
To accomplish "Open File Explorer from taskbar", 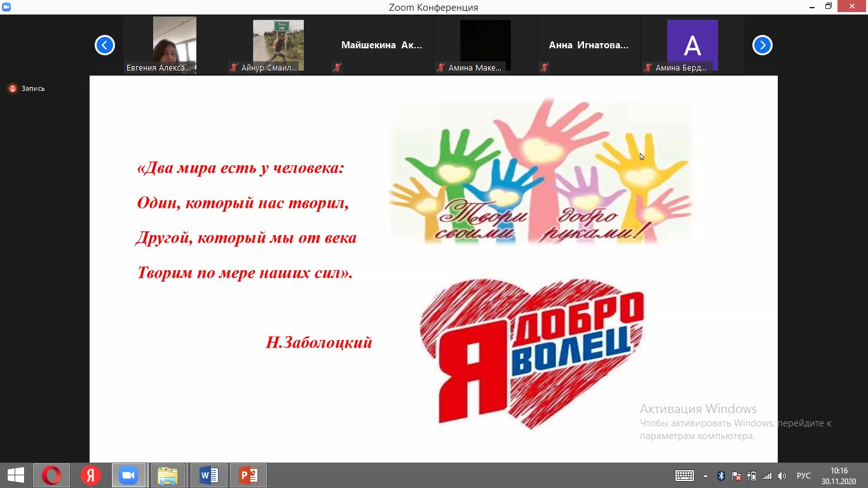I will point(168,475).
